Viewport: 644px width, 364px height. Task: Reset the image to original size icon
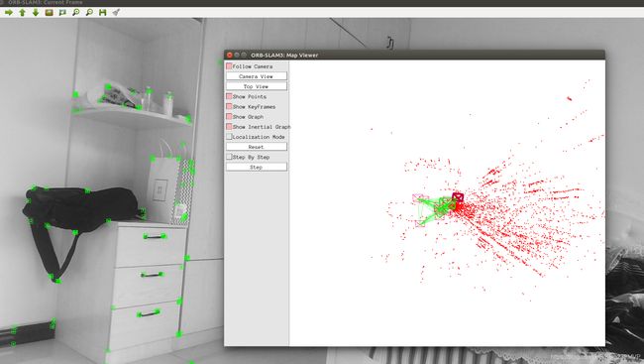click(50, 13)
